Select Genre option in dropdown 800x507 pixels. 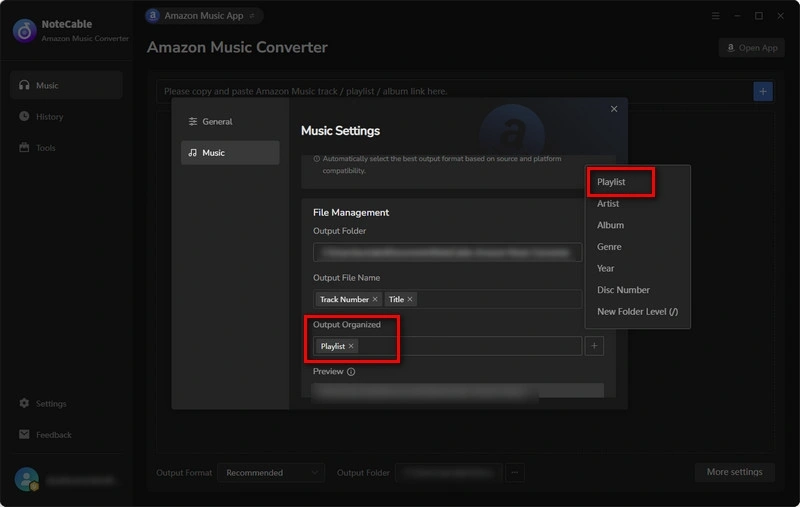click(x=609, y=247)
